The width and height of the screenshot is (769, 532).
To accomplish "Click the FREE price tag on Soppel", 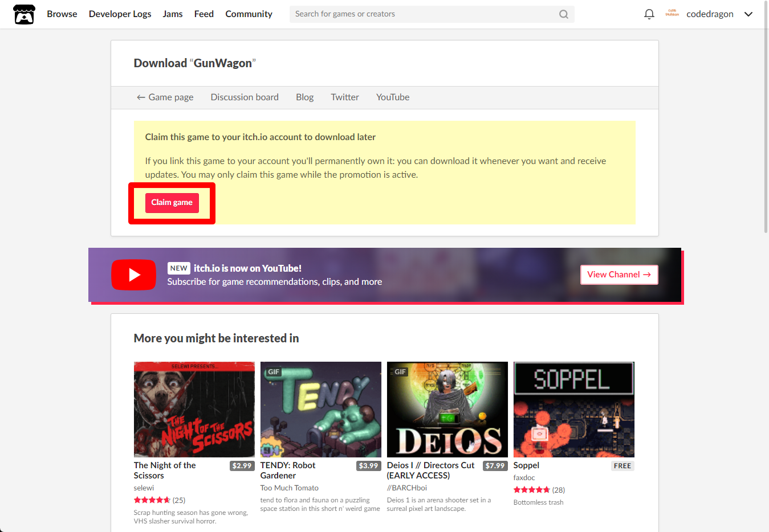I will point(622,466).
